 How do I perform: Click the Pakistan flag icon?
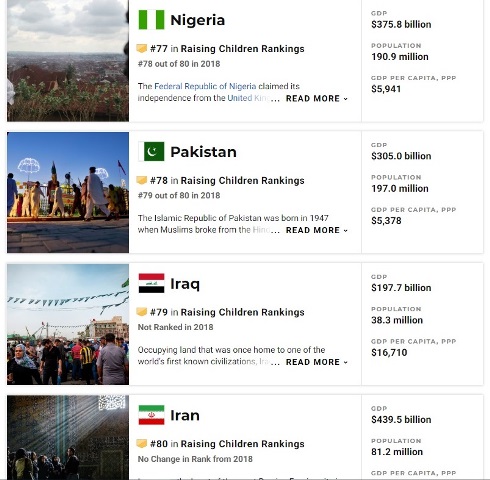(151, 152)
